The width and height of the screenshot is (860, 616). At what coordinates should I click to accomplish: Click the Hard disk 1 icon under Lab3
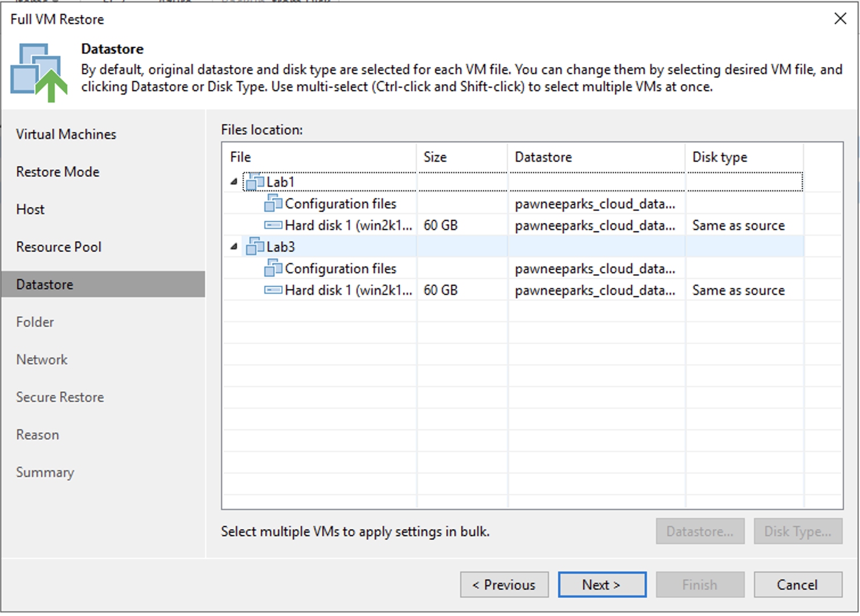[x=273, y=290]
